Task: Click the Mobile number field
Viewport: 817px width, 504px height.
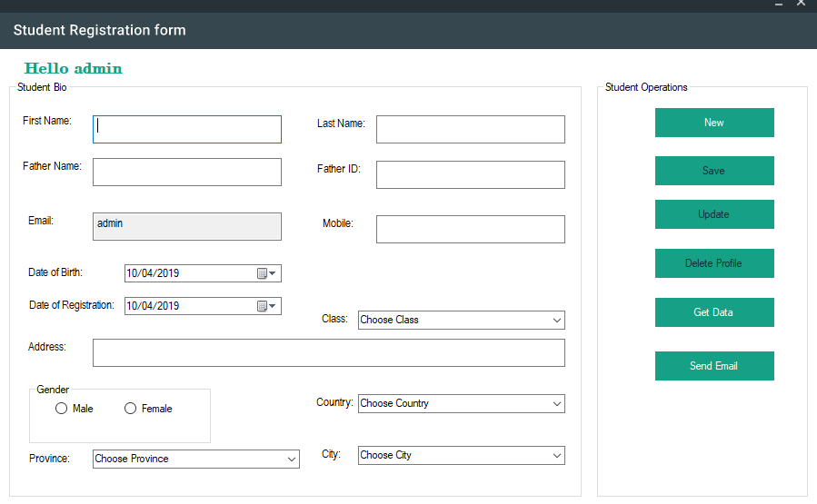Action: tap(471, 230)
